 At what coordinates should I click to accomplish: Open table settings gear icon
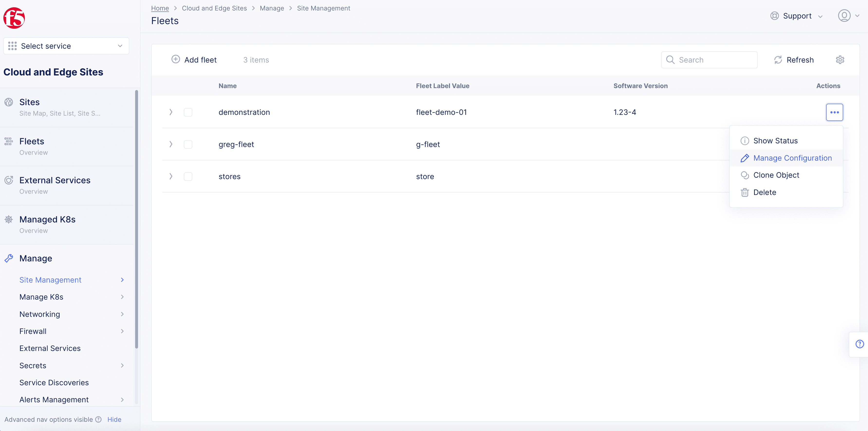click(840, 60)
